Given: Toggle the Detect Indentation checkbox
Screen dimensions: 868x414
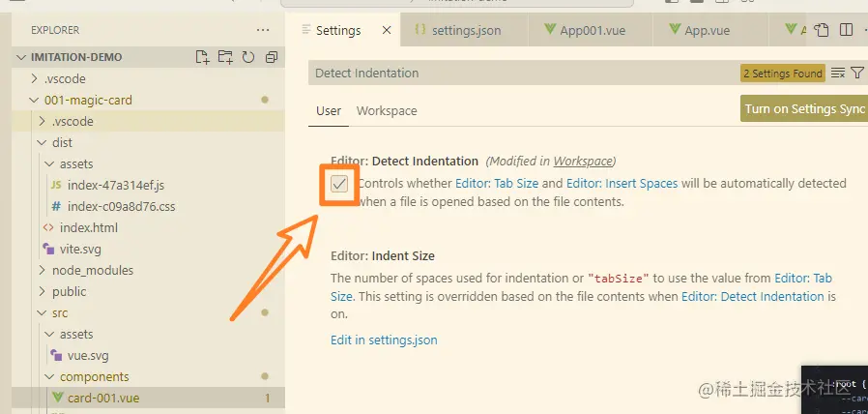Looking at the screenshot, I should coord(339,184).
